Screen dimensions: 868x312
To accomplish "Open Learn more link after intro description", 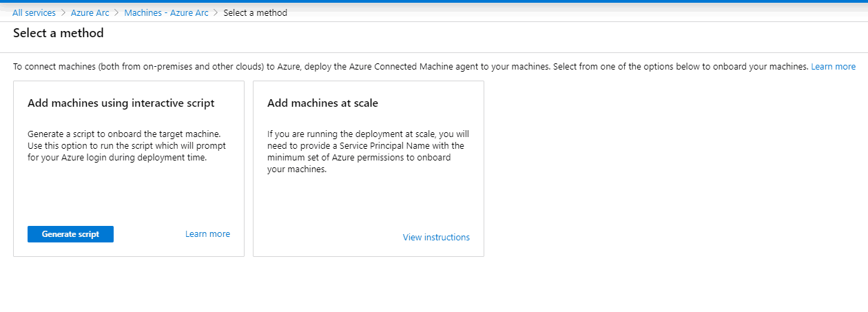I will click(x=833, y=67).
